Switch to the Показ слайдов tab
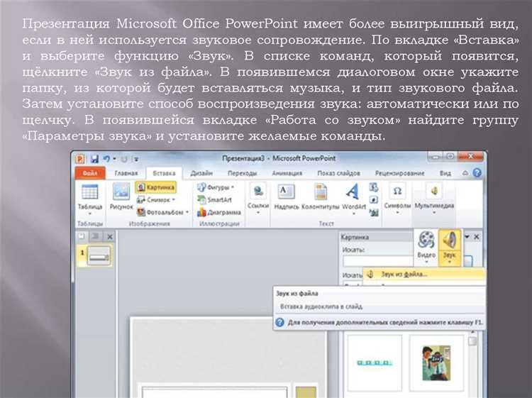Screen dimensions: 532x398 tap(338, 173)
